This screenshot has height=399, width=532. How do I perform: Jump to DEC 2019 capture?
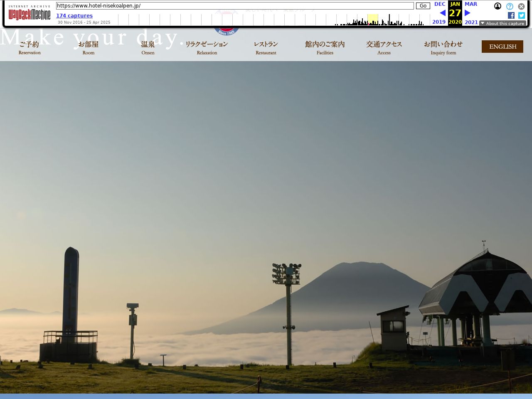[439, 4]
